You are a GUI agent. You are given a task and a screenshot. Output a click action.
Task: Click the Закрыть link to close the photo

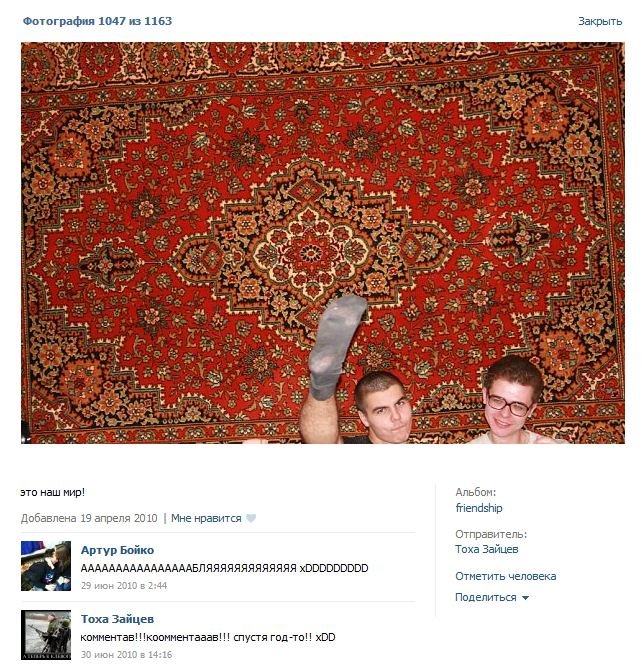[x=600, y=21]
